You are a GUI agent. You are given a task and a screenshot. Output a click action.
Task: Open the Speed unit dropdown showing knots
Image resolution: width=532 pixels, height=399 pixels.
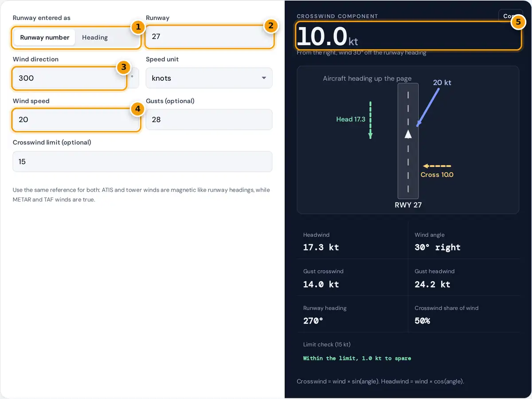[209, 78]
